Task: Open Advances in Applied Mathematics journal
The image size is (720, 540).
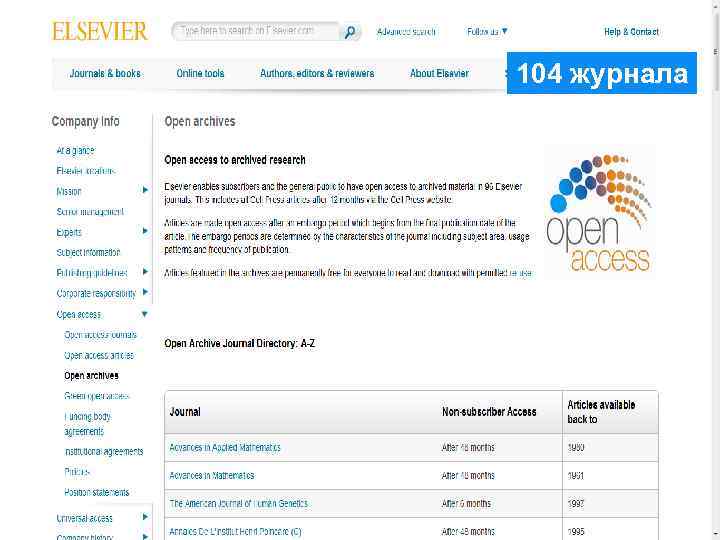Action: (225, 447)
